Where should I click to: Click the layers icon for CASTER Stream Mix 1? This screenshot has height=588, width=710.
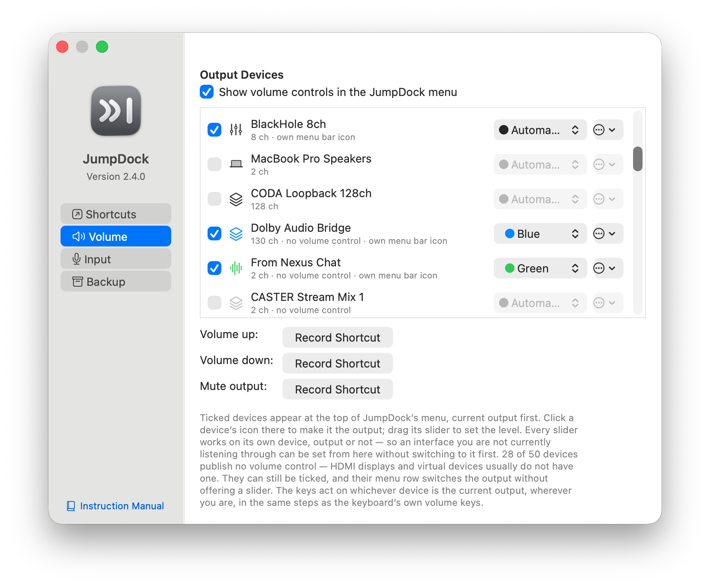coord(236,303)
